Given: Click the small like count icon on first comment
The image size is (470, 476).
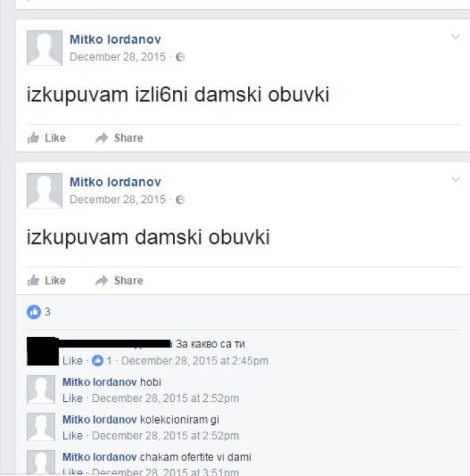Looking at the screenshot, I should tap(97, 361).
